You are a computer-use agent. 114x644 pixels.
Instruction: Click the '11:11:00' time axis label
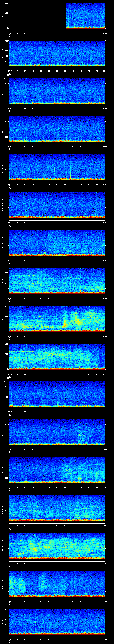(x=9, y=109)
